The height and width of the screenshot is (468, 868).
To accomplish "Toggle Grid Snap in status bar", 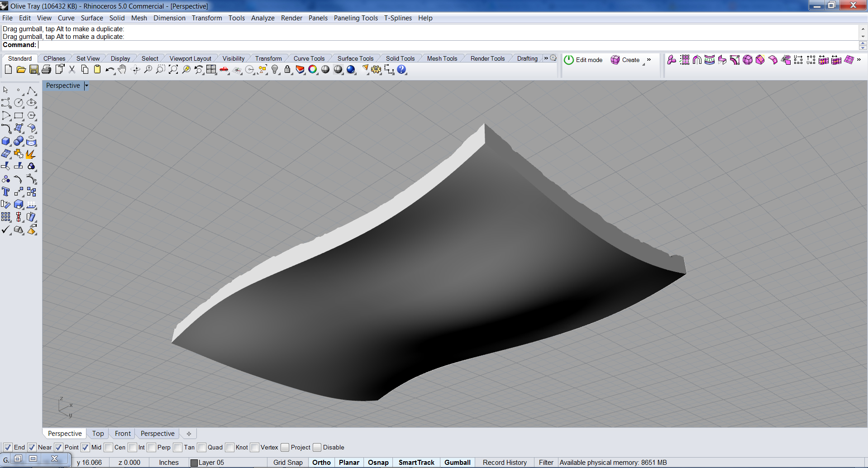I will click(288, 463).
